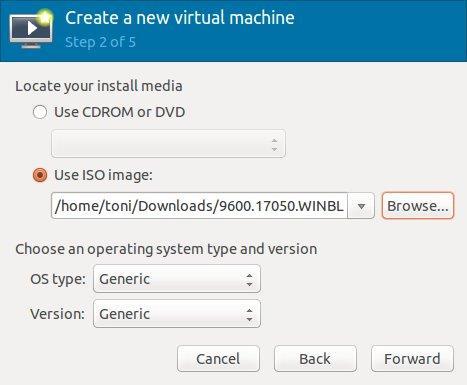Click the 'Version:' label

57,314
